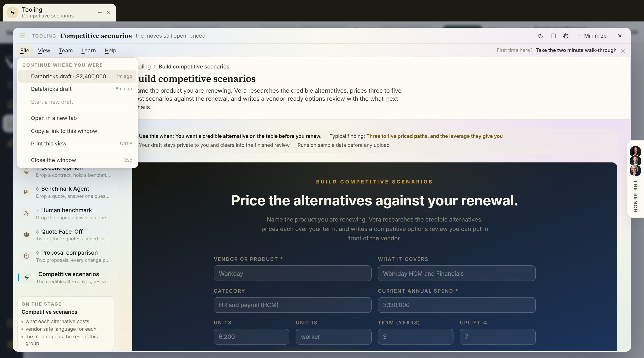Click the Human benchmark person icon
Image resolution: width=644 pixels, height=358 pixels.
(26, 213)
